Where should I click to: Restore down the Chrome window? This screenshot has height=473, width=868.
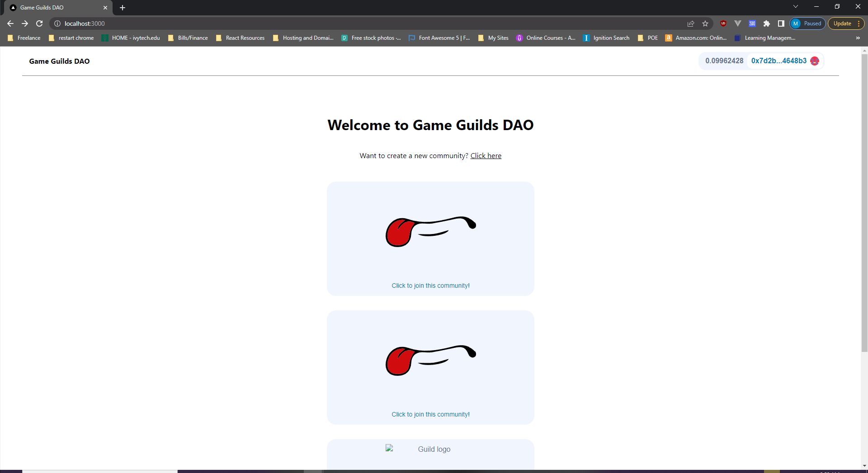pyautogui.click(x=837, y=7)
